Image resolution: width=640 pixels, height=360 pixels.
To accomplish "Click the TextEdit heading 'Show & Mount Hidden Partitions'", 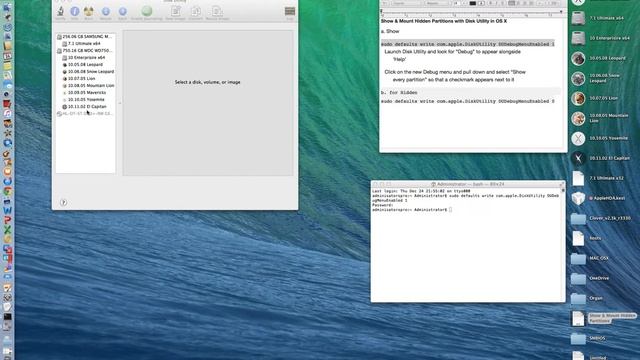I will 444,21.
